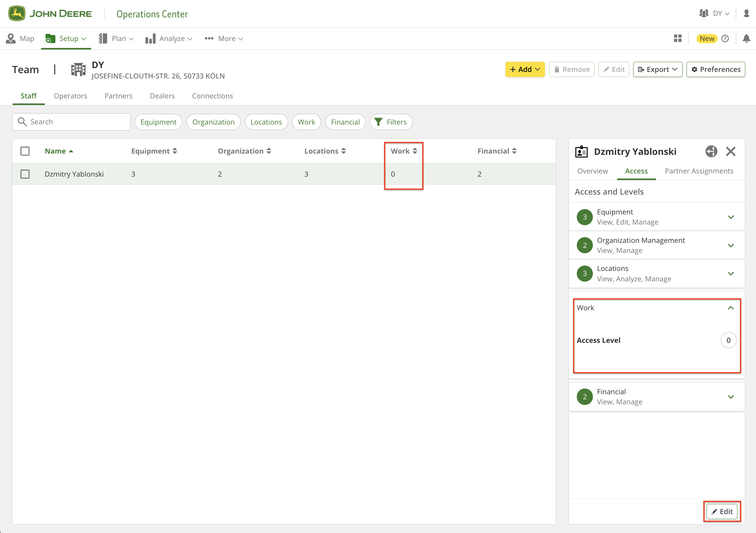756x533 pixels.
Task: Click the dock panel icon beside Dzmitry Yablonski
Action: [711, 151]
